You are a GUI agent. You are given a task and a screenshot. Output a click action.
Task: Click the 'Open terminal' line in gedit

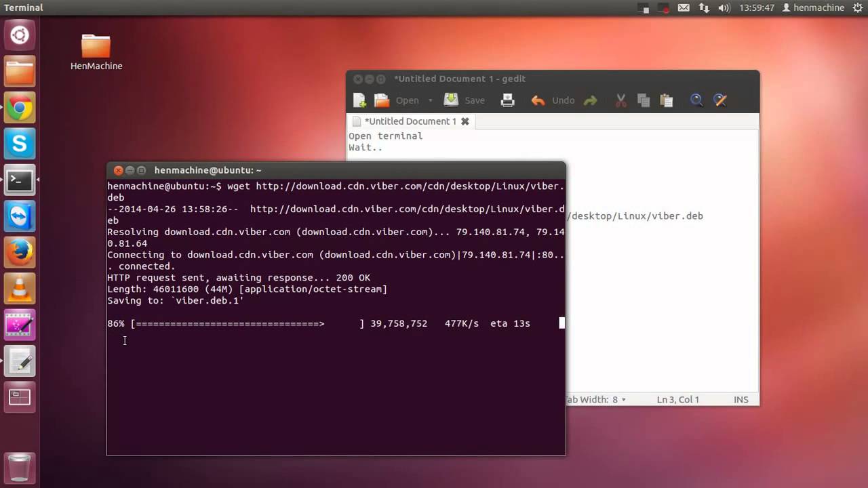tap(386, 136)
